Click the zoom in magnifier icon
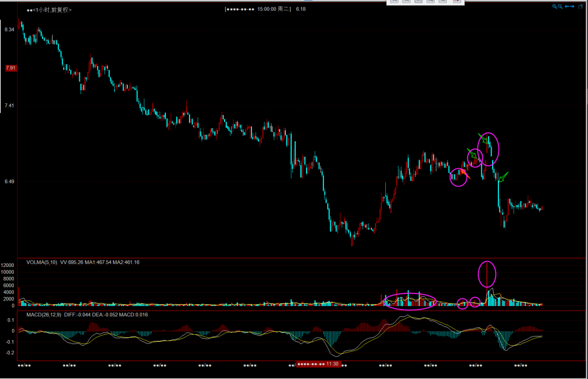The height and width of the screenshot is (379, 588). pos(555,6)
